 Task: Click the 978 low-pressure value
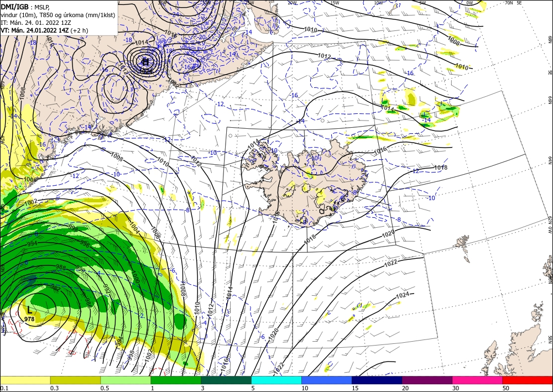coord(30,319)
